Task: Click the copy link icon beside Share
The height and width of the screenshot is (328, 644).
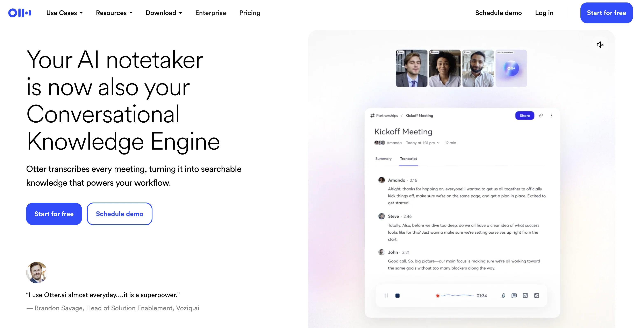Action: coord(541,115)
